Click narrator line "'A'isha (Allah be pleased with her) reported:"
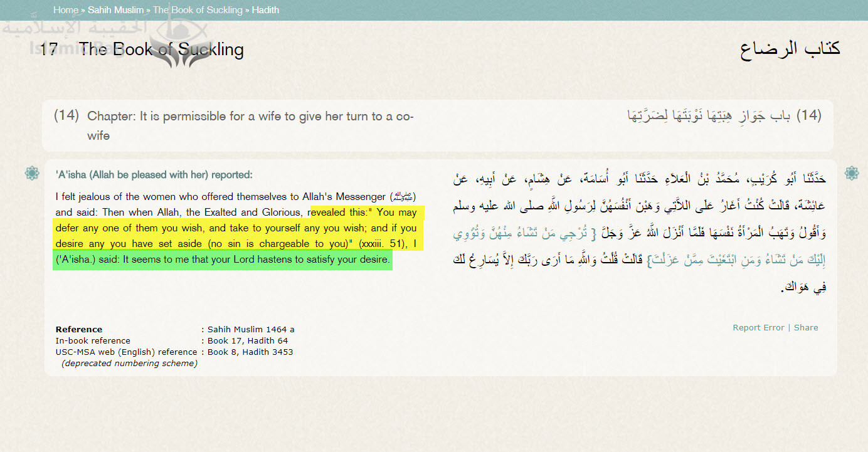This screenshot has height=452, width=868. pos(154,174)
